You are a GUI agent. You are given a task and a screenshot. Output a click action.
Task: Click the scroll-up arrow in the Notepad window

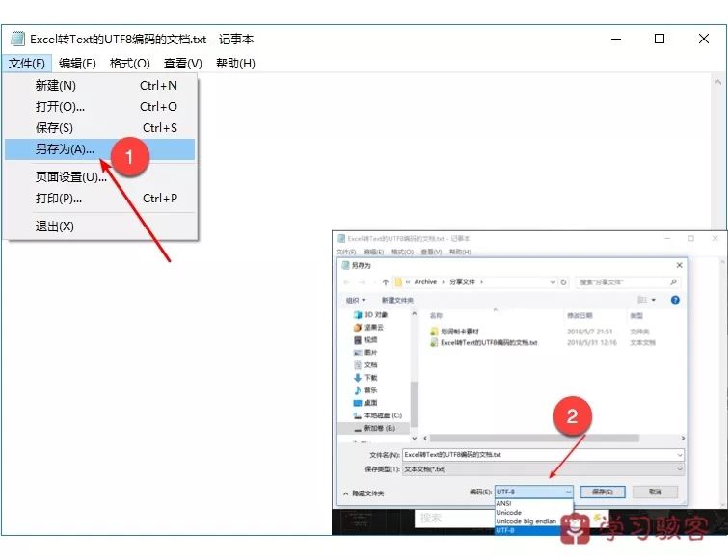click(717, 82)
